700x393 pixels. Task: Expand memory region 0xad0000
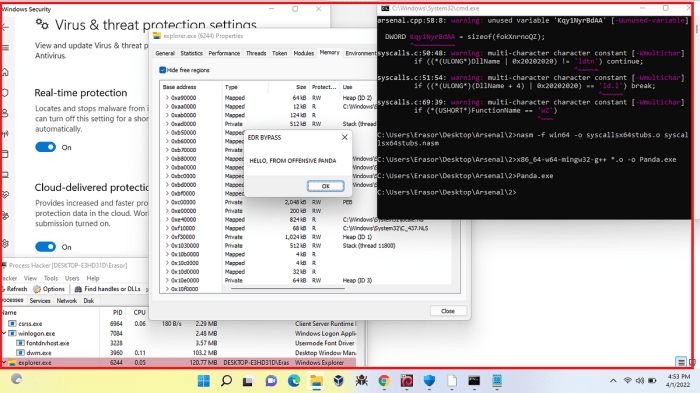tap(167, 124)
